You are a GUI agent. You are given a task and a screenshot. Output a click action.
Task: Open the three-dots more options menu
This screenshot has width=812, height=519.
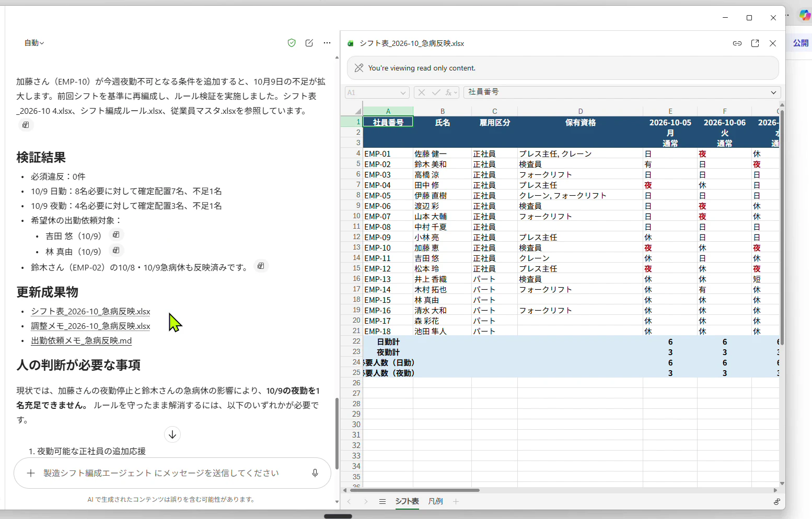point(327,43)
